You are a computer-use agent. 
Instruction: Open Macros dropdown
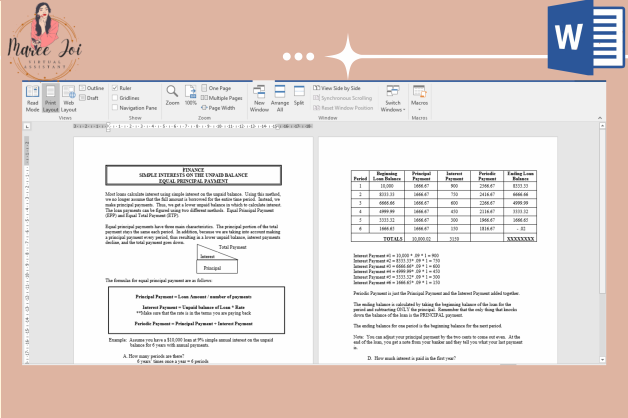point(419,98)
